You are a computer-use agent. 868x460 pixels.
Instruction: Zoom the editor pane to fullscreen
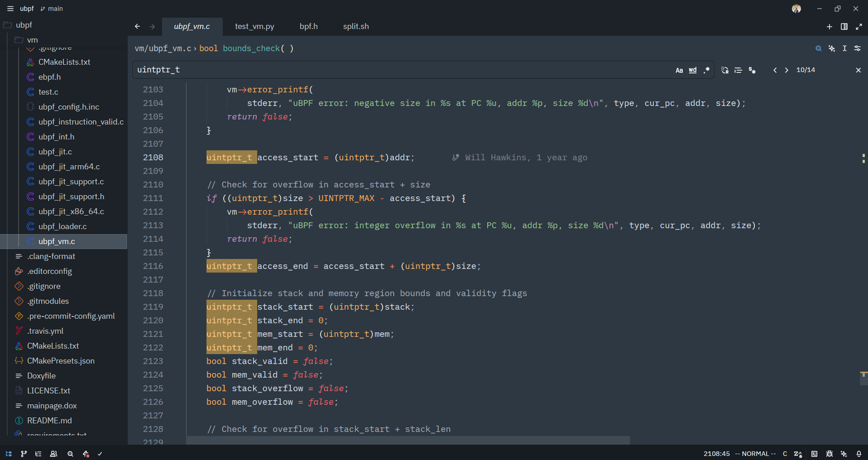coord(858,27)
